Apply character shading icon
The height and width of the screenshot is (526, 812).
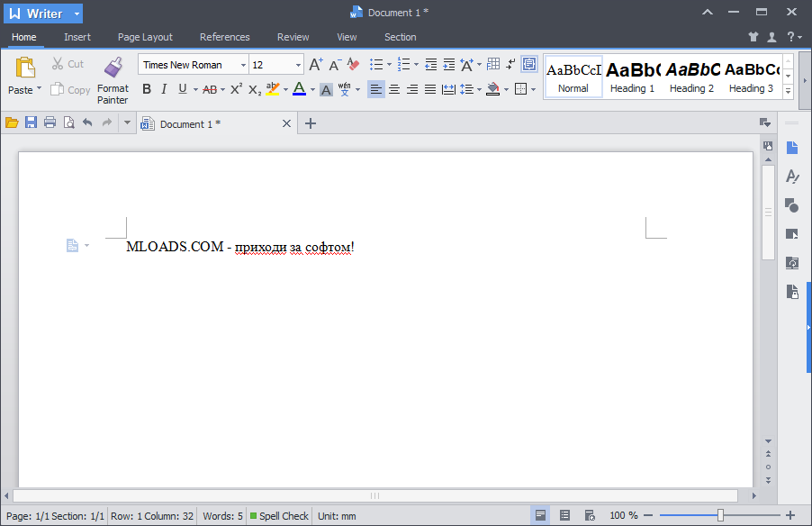point(326,90)
